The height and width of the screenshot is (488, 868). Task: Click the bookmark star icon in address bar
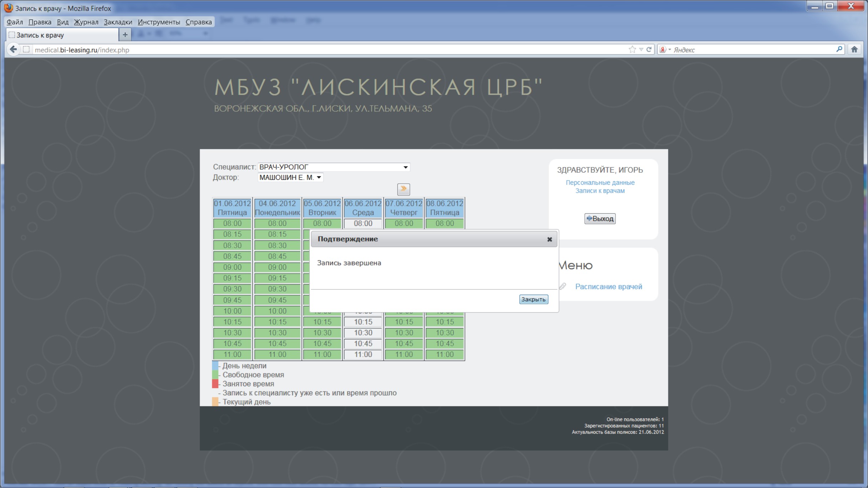point(632,50)
